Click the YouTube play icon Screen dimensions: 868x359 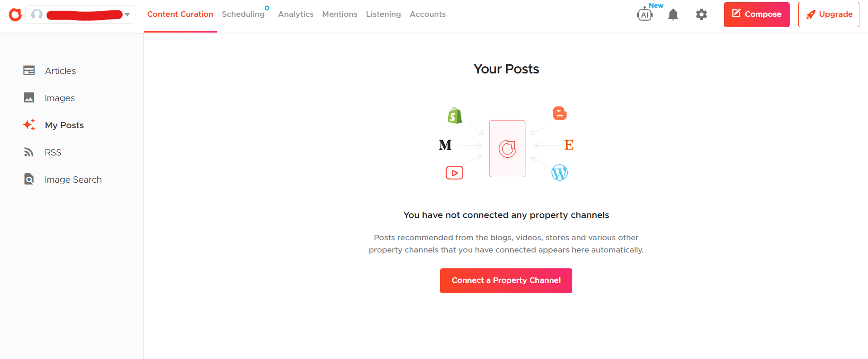coord(454,173)
